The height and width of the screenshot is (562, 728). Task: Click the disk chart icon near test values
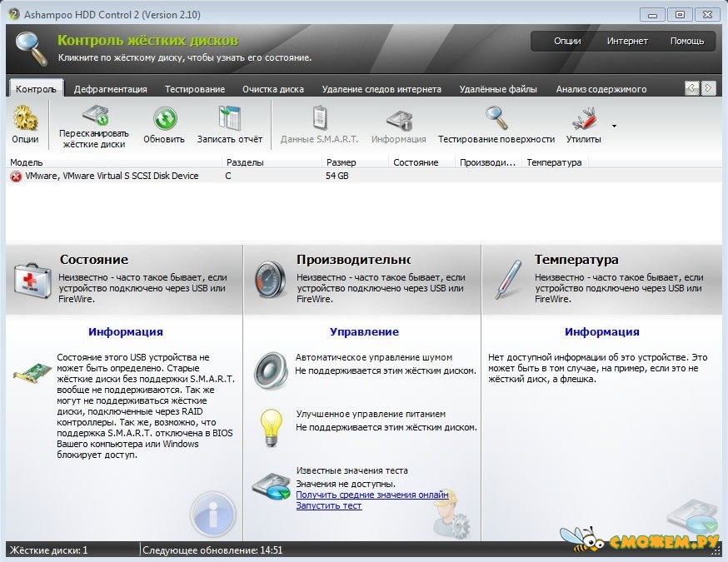(x=272, y=486)
